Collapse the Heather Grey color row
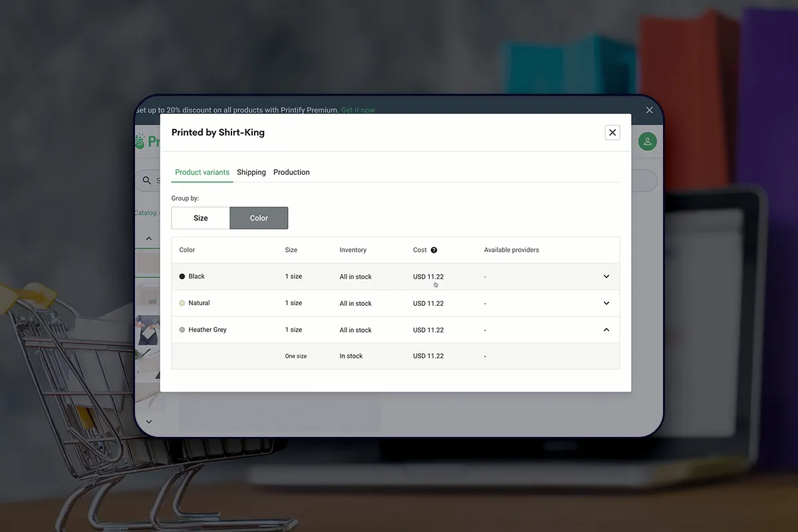The width and height of the screenshot is (798, 532). click(x=606, y=330)
